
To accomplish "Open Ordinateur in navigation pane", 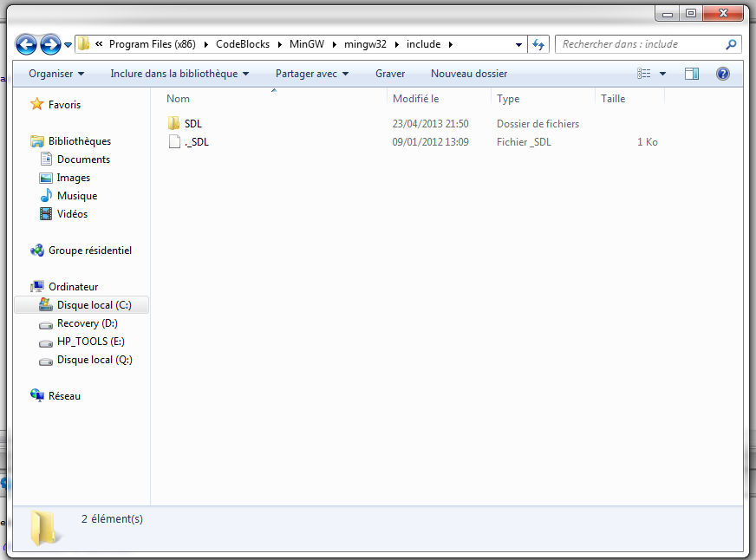I will tap(74, 287).
